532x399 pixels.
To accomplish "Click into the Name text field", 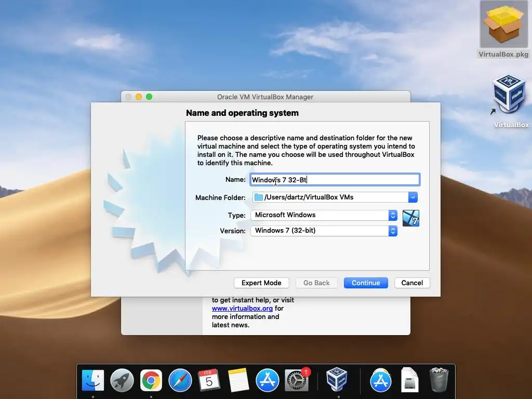I will (x=335, y=180).
